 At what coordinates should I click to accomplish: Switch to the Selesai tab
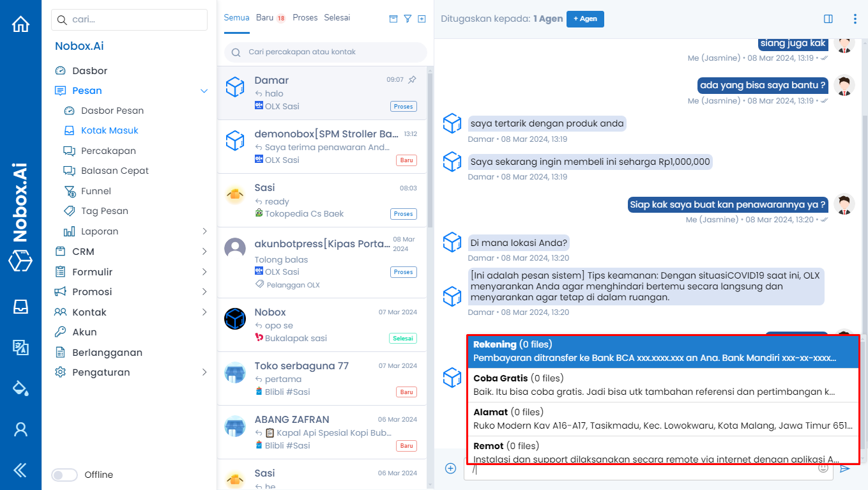[x=337, y=18]
